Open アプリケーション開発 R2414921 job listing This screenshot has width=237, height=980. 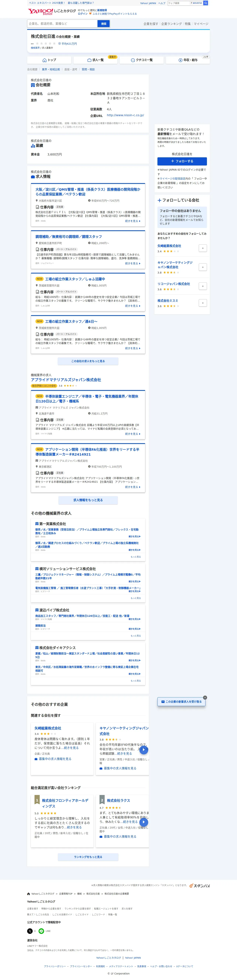[88, 452]
